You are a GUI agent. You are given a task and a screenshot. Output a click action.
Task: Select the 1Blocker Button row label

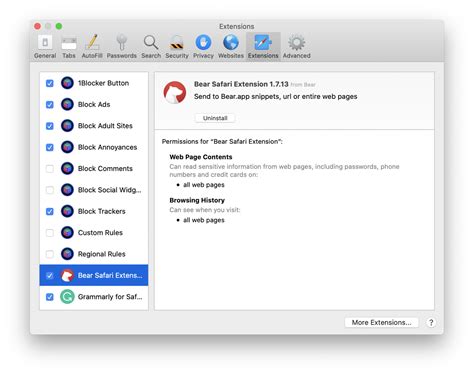click(103, 83)
